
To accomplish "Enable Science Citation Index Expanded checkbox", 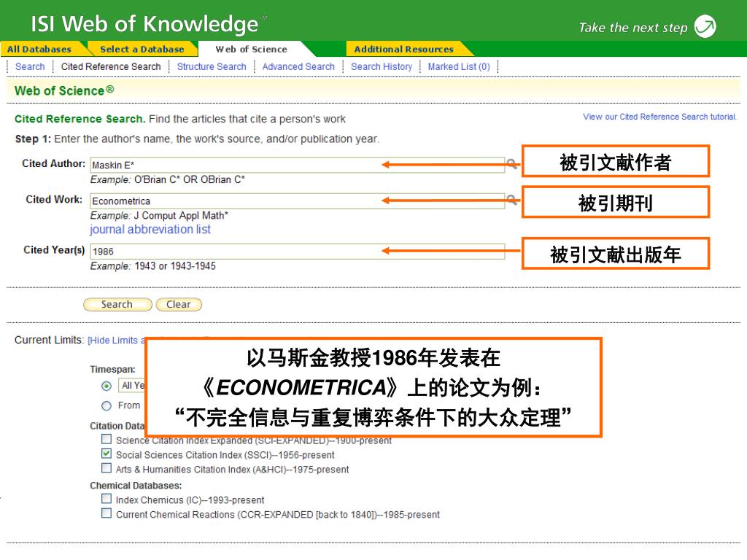I will 107,438.
